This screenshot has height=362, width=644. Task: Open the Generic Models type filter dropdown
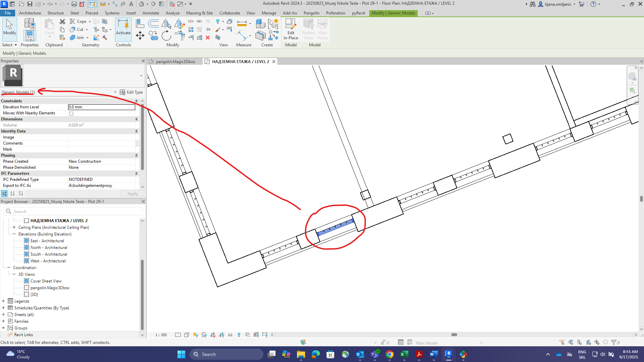coord(115,92)
